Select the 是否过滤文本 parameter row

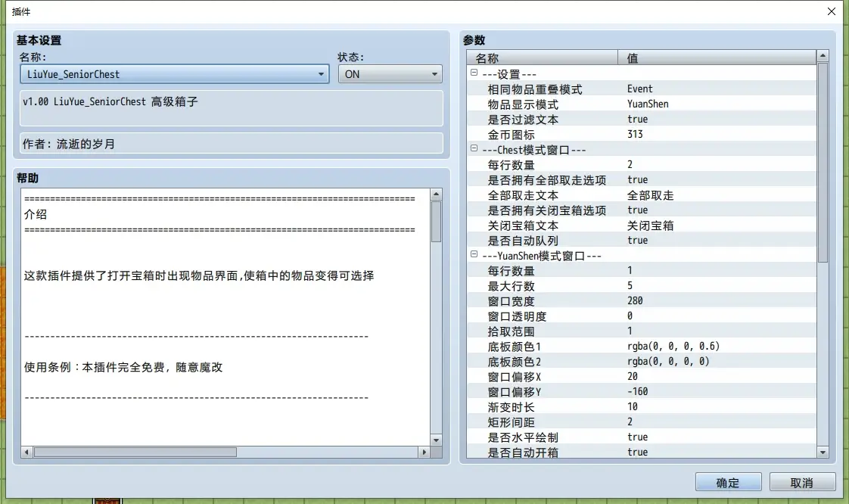pos(642,119)
